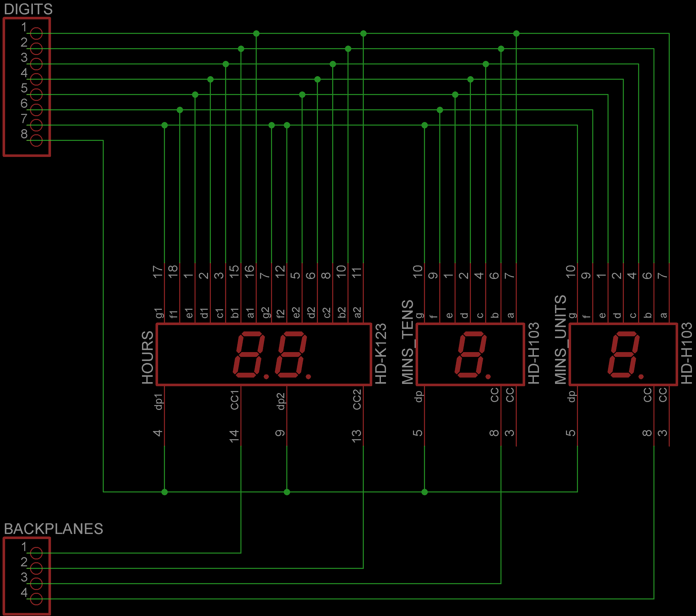
Task: Select the MINS_TENS component name
Action: (x=408, y=342)
